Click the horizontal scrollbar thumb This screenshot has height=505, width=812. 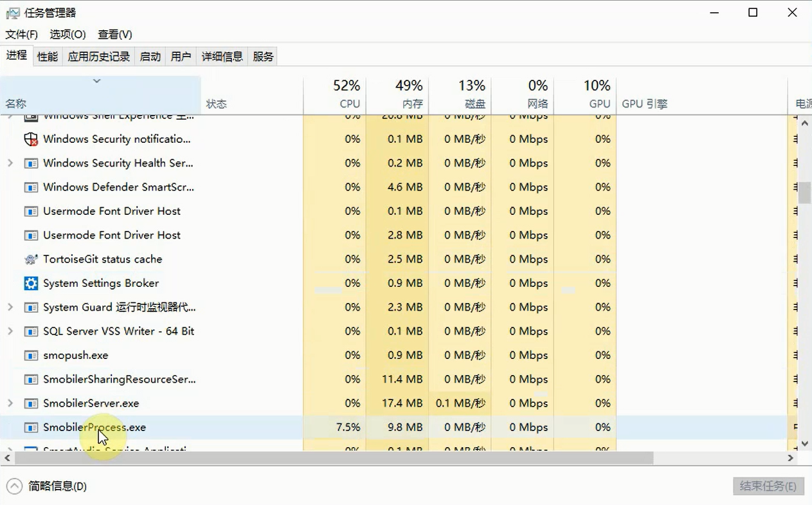[x=334, y=458]
